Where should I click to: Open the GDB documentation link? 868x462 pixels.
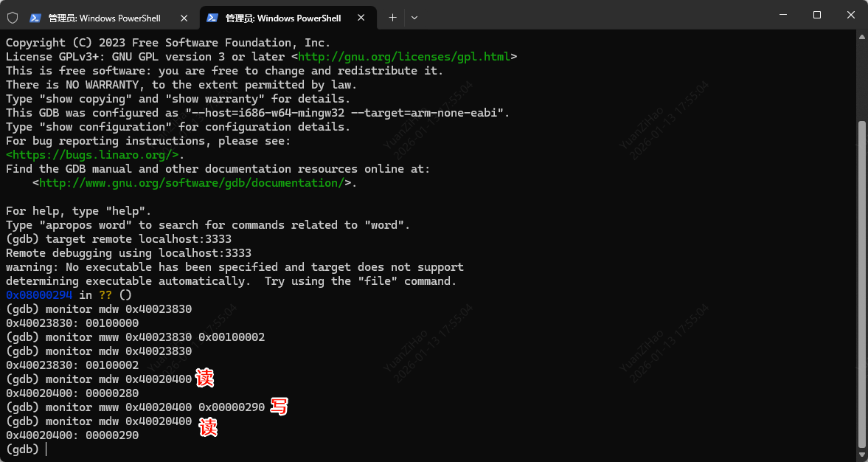click(192, 183)
